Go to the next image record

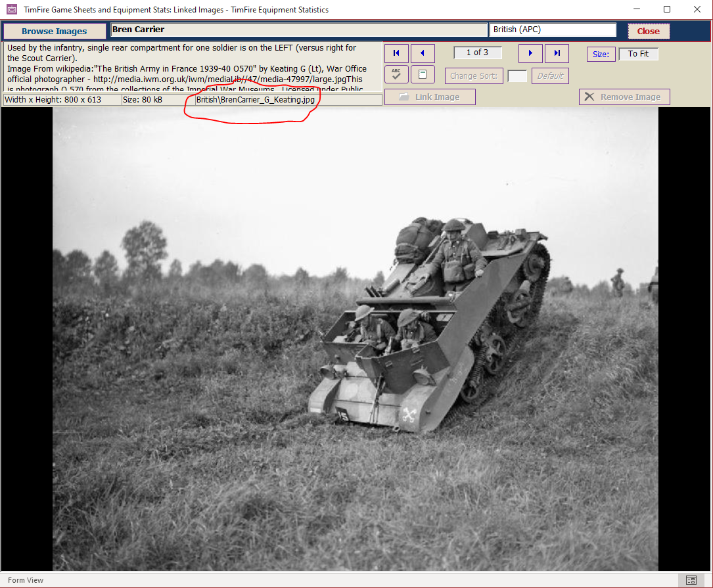530,53
